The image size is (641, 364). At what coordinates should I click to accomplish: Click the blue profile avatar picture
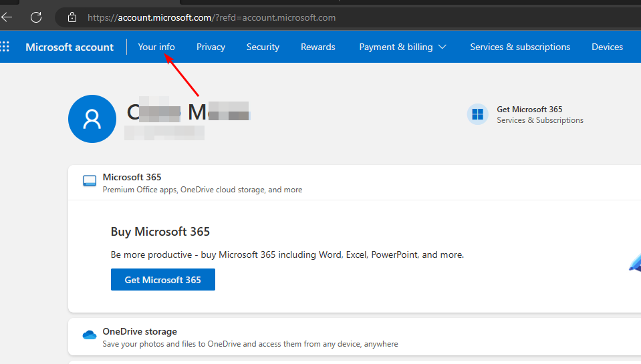coord(92,119)
